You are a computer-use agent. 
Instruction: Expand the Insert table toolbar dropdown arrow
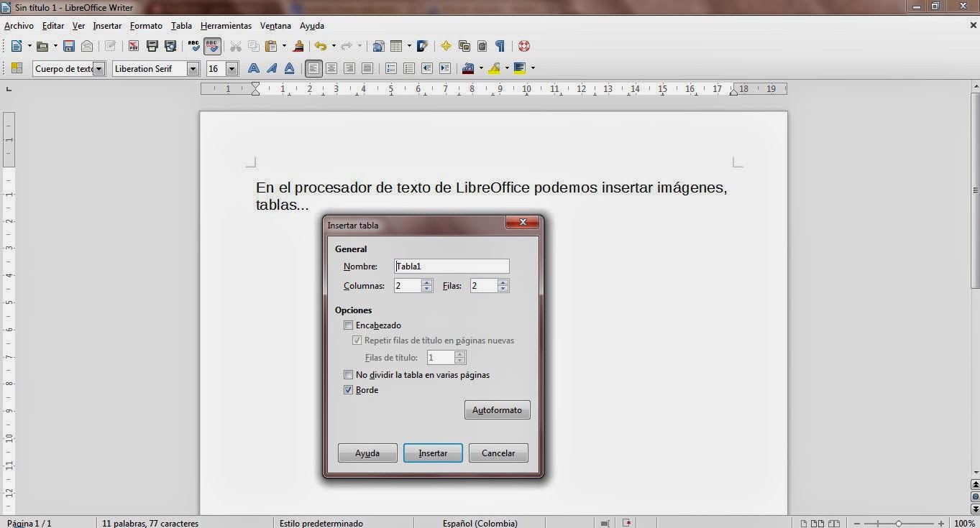coord(409,46)
